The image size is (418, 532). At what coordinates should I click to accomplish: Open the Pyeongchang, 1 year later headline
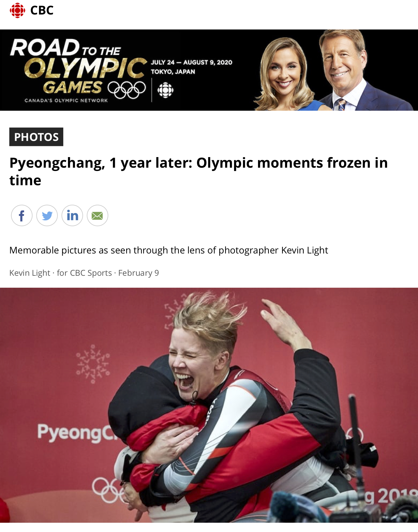(x=198, y=172)
